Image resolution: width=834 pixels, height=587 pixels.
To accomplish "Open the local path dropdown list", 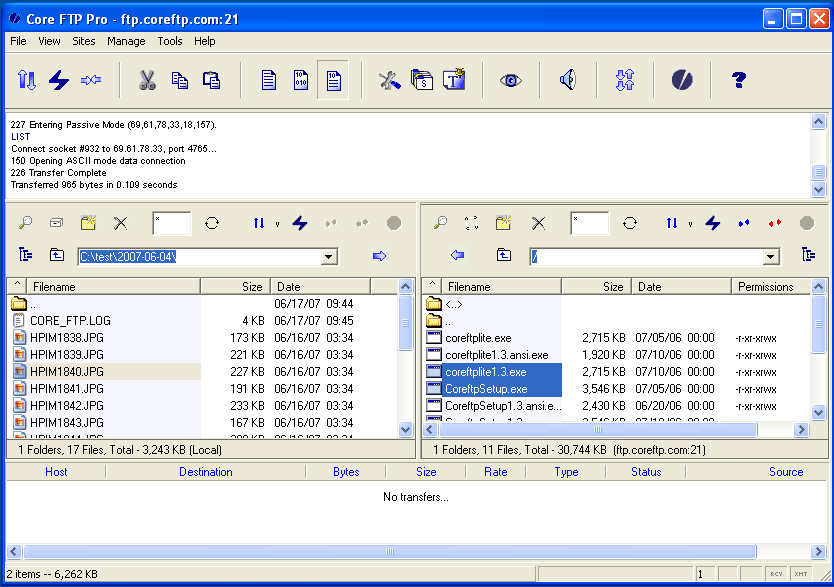I will pos(329,257).
